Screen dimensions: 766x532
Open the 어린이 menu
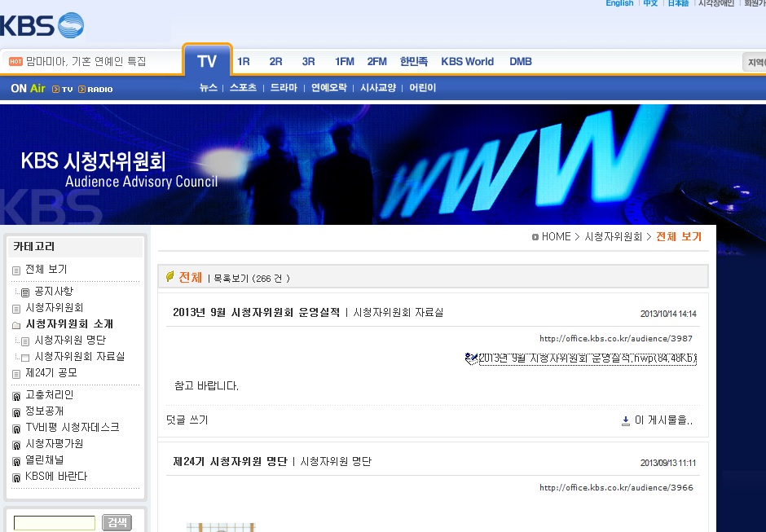point(423,87)
